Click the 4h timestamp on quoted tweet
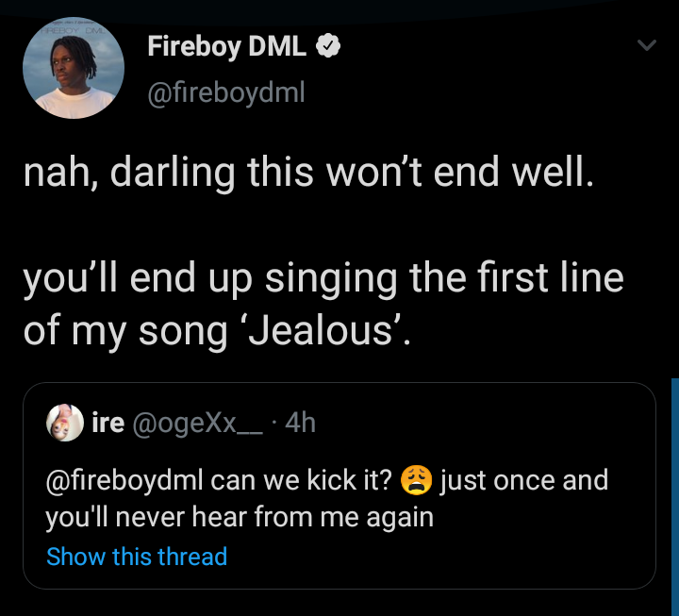 coord(299,424)
